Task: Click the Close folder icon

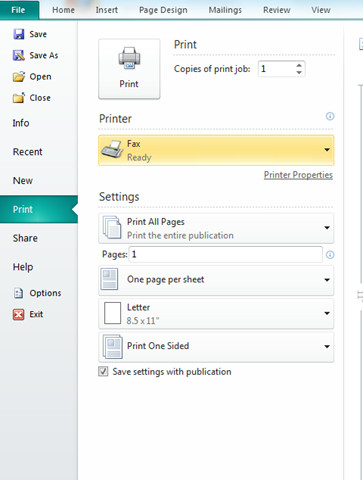Action: pos(19,98)
